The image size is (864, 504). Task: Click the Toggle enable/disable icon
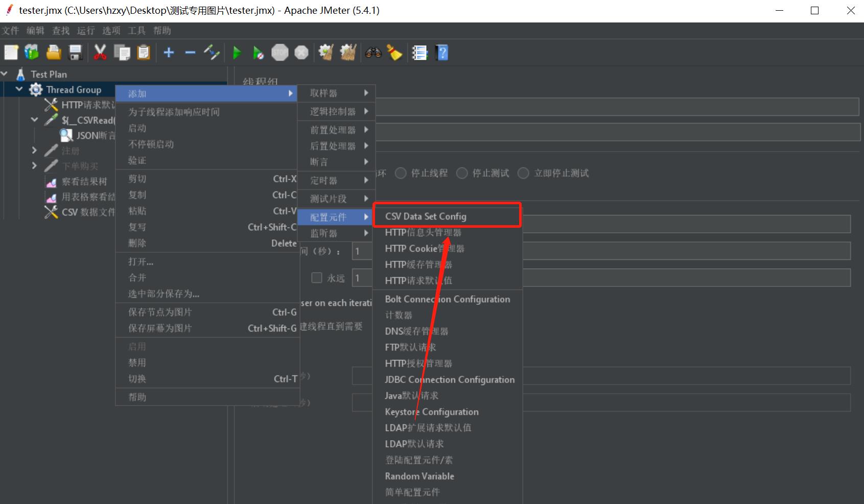coord(212,52)
